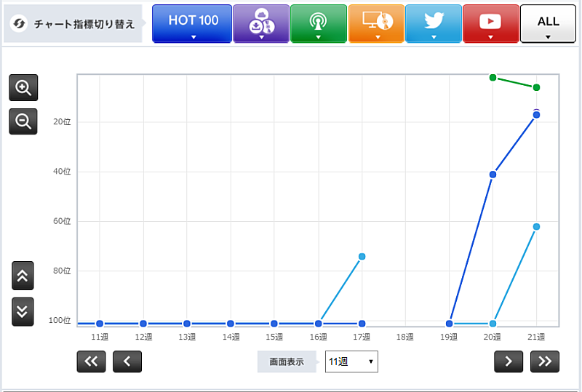Toggle the purple download and streaming metric

[260, 23]
